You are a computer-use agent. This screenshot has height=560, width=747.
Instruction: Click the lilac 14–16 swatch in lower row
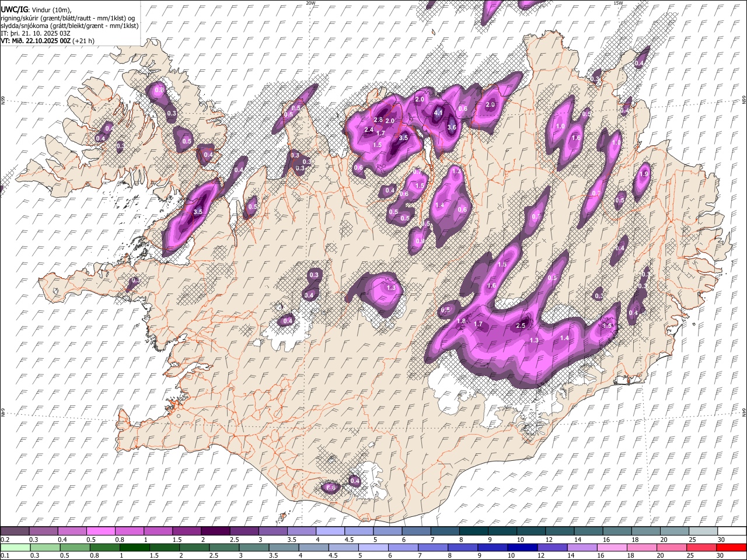coord(582,547)
